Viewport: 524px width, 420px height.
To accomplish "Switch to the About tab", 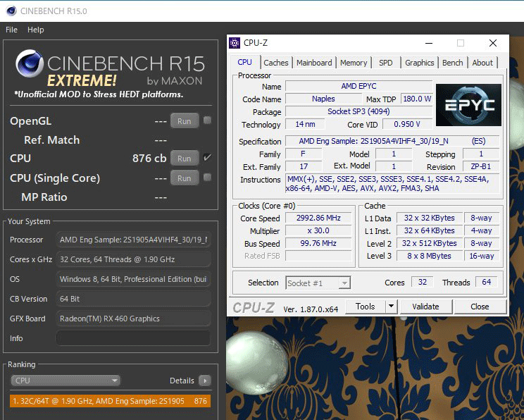I will point(482,63).
